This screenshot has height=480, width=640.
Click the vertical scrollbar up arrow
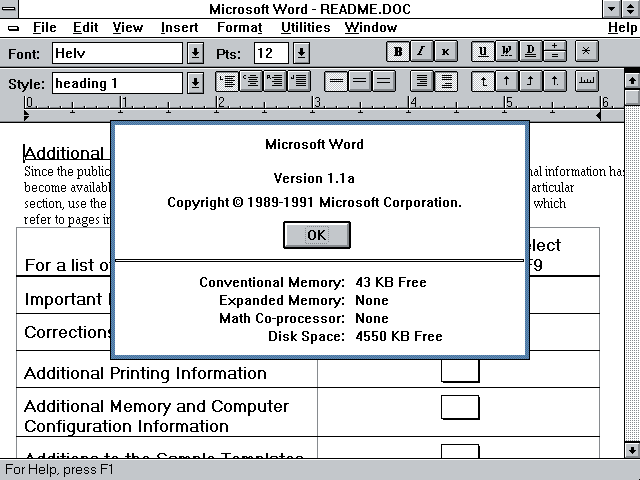click(632, 80)
